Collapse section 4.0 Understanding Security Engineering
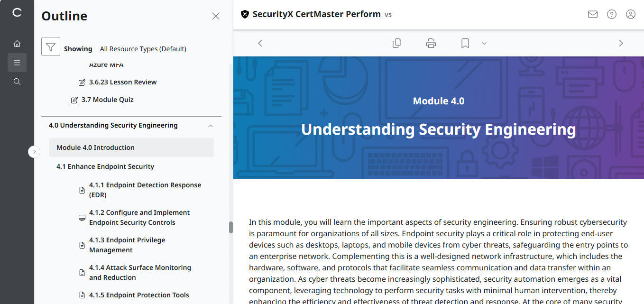 point(210,125)
